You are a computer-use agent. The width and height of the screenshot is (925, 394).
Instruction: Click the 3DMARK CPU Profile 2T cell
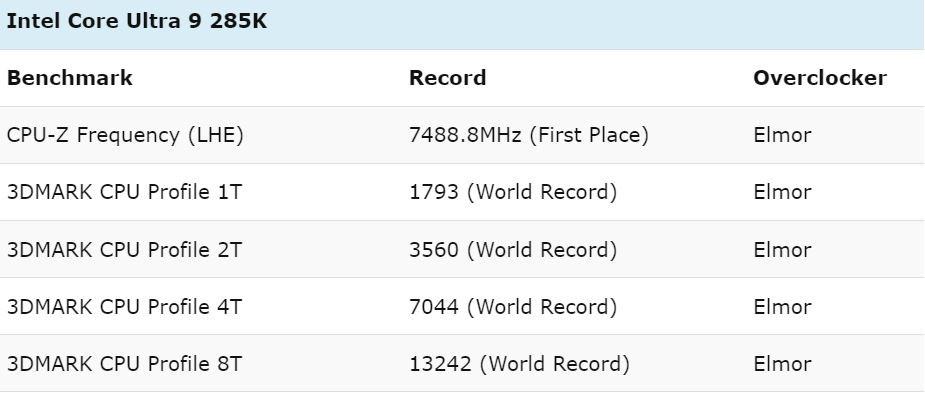[x=124, y=249]
